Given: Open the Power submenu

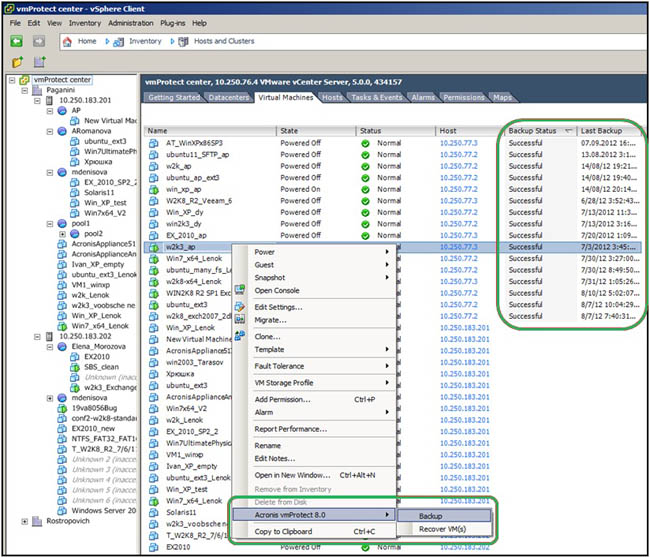Looking at the screenshot, I should [x=321, y=252].
